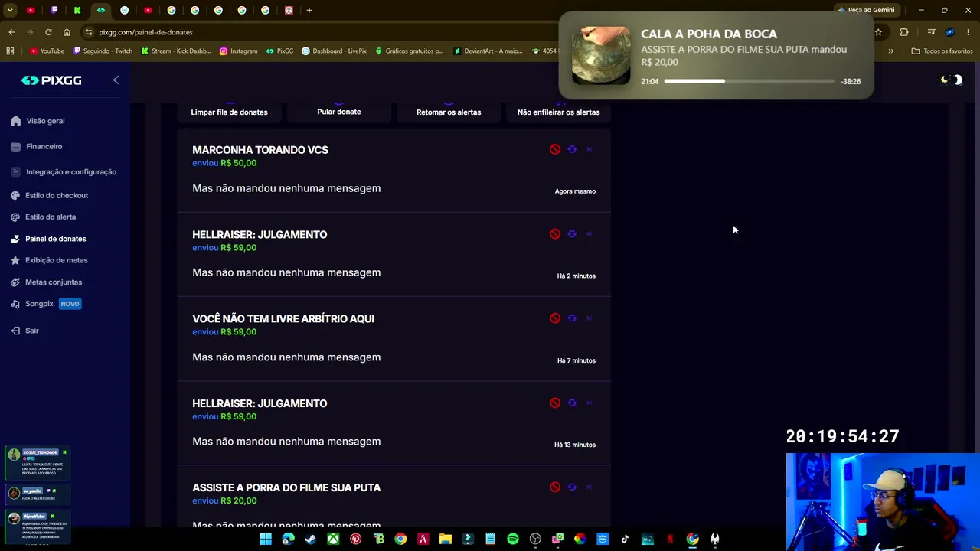
Task: Open Songpix in the sidebar
Action: (46, 304)
